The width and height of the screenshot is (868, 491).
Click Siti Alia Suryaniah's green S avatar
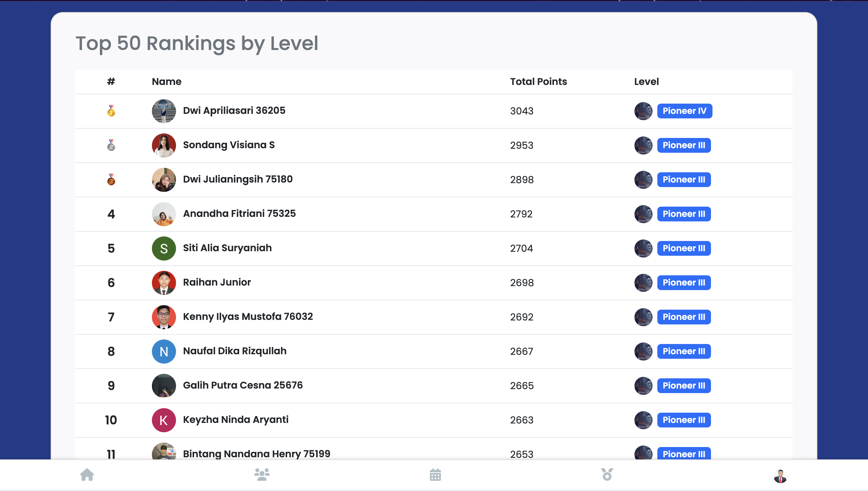[x=164, y=249]
